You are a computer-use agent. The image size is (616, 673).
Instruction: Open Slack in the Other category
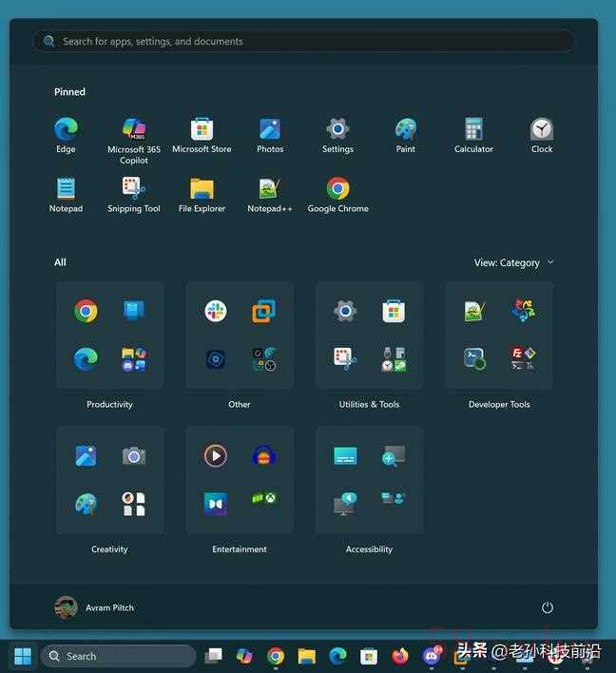click(x=216, y=311)
